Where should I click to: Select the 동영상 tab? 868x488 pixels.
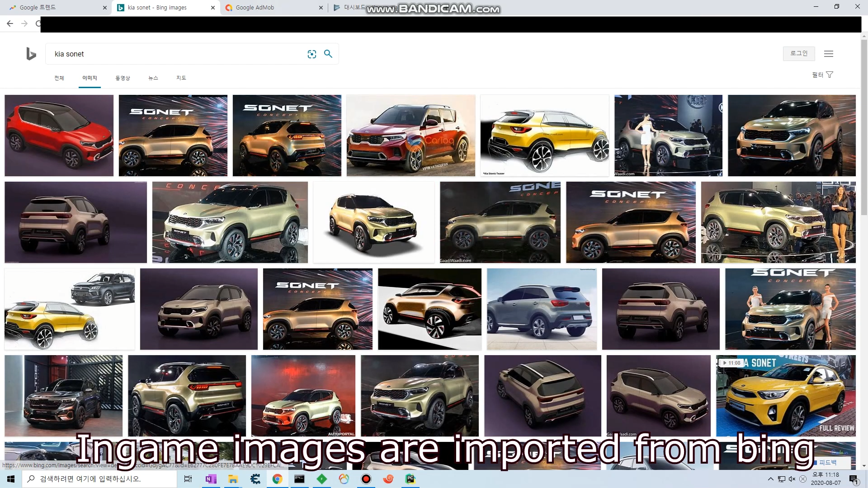[x=123, y=78]
